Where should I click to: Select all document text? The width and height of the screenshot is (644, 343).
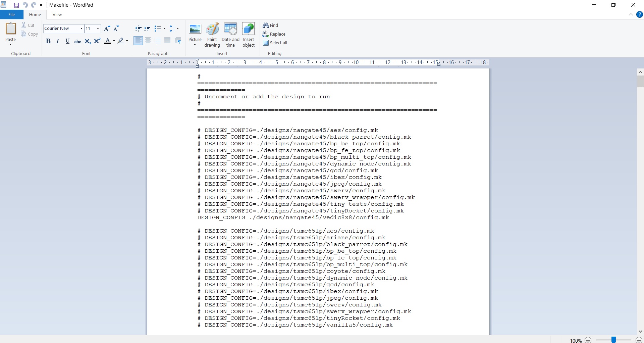coord(276,43)
